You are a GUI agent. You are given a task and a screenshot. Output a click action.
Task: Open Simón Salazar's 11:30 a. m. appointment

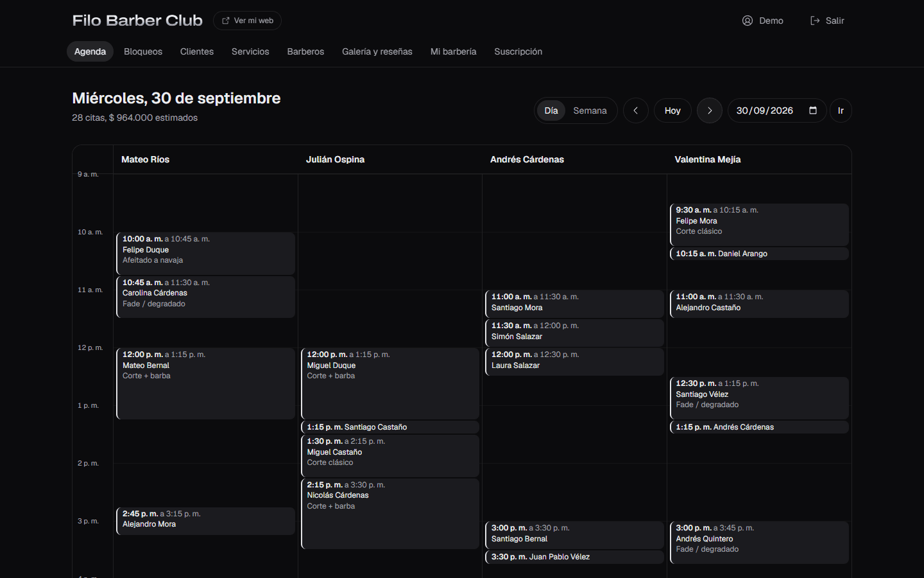(x=574, y=333)
